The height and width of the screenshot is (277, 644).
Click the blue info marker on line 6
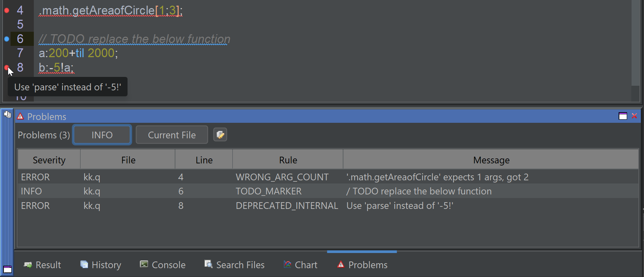6,39
